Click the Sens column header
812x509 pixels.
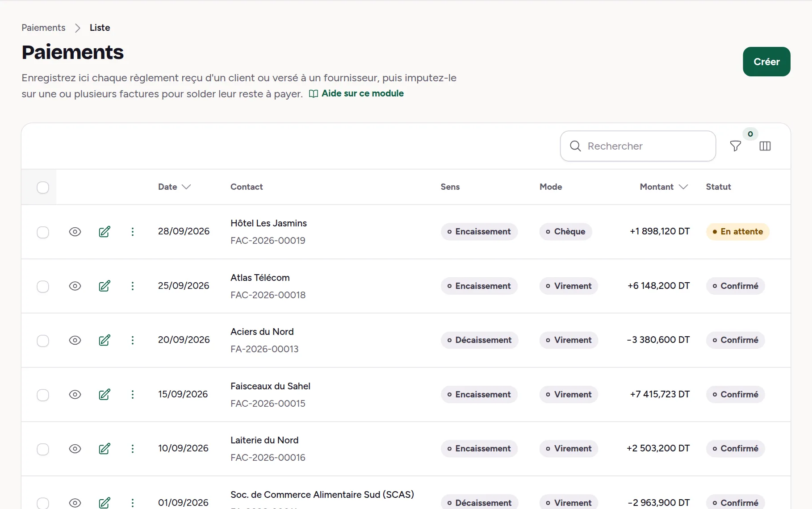click(x=450, y=187)
